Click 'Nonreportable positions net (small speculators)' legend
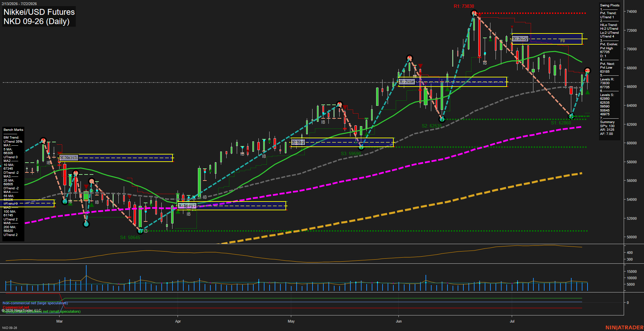The width and height of the screenshot is (644, 331). pyautogui.click(x=42, y=312)
